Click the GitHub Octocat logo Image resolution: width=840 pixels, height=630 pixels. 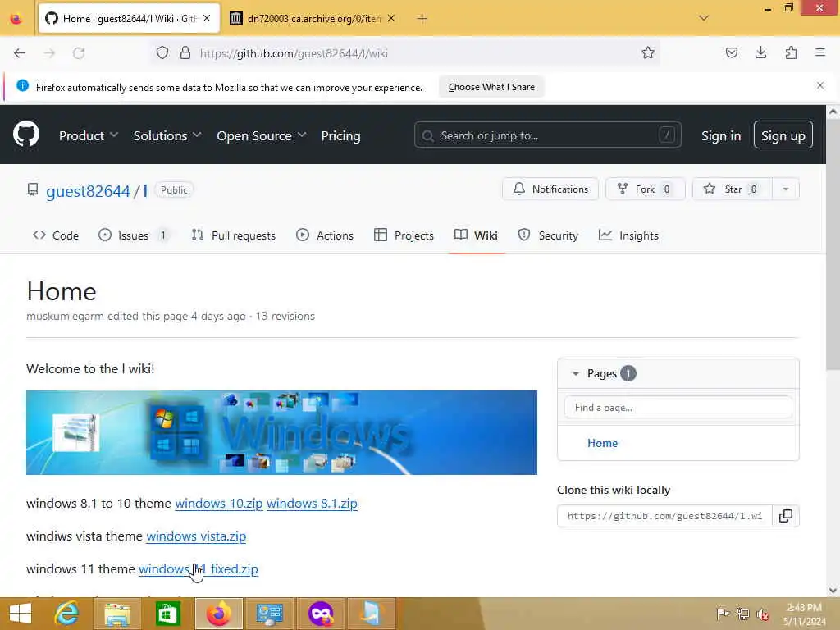[x=26, y=135]
